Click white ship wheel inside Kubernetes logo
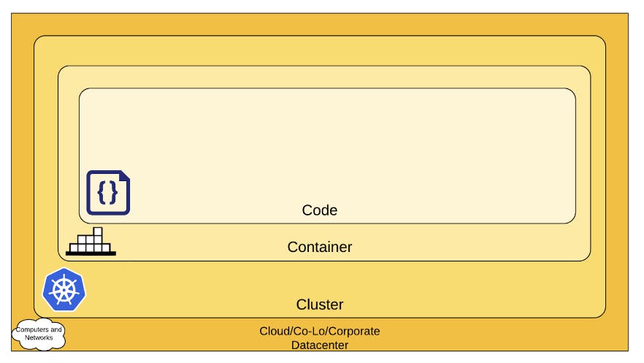Screen dimensions: 644x363 click(x=64, y=288)
